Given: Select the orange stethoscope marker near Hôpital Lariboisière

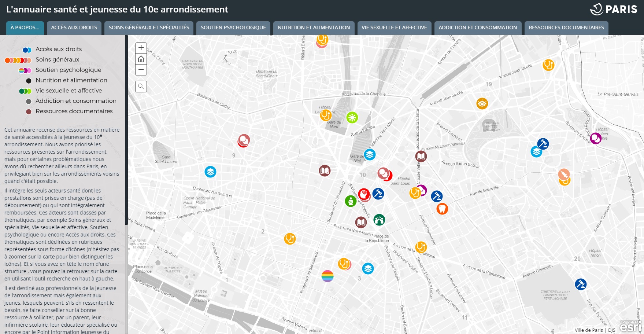Looking at the screenshot, I should point(326,115).
